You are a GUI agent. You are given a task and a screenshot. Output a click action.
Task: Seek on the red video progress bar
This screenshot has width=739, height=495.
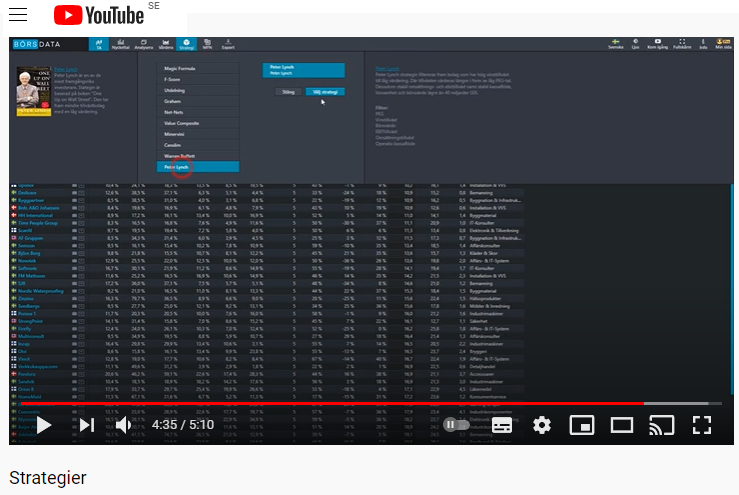click(332, 404)
